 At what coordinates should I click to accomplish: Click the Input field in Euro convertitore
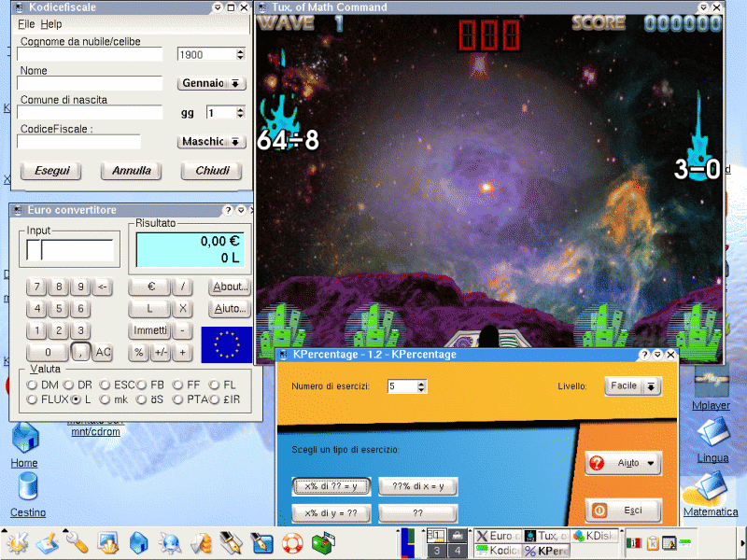[x=69, y=249]
